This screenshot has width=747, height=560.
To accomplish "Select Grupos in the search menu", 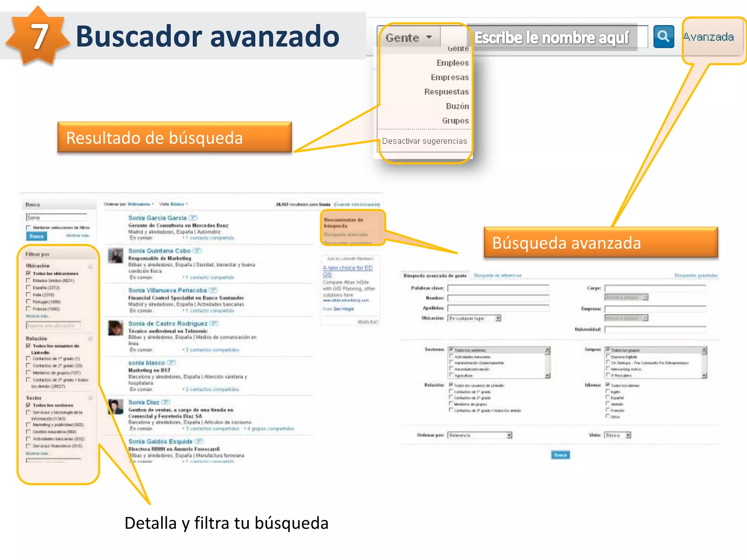I will pos(456,121).
